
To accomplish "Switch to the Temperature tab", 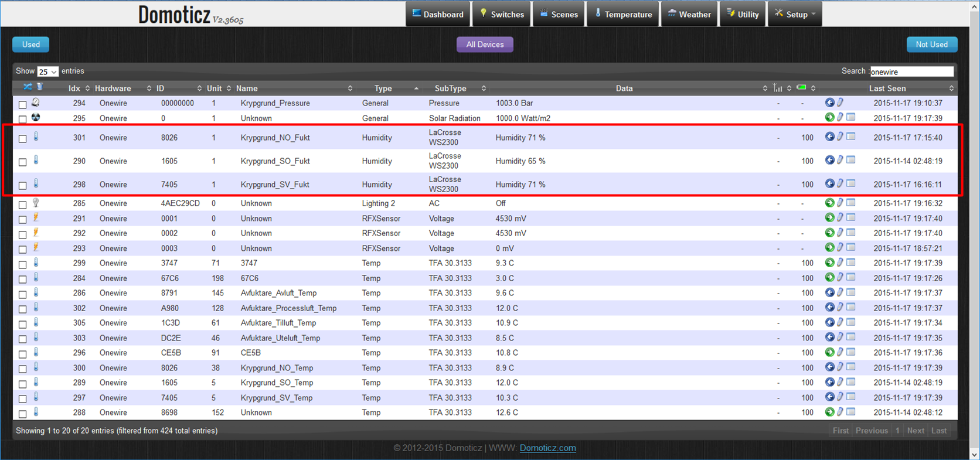I will click(x=623, y=14).
